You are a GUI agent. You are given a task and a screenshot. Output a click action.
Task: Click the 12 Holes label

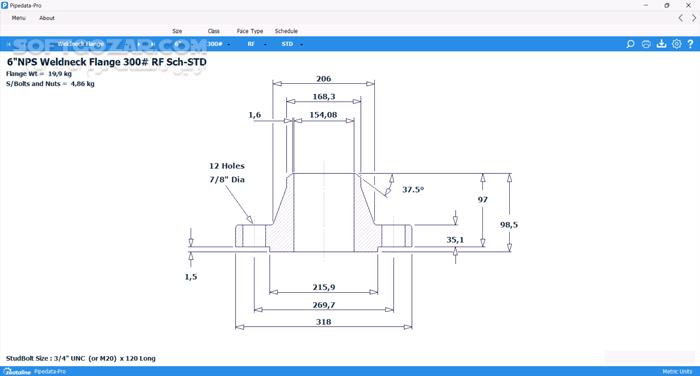[227, 166]
